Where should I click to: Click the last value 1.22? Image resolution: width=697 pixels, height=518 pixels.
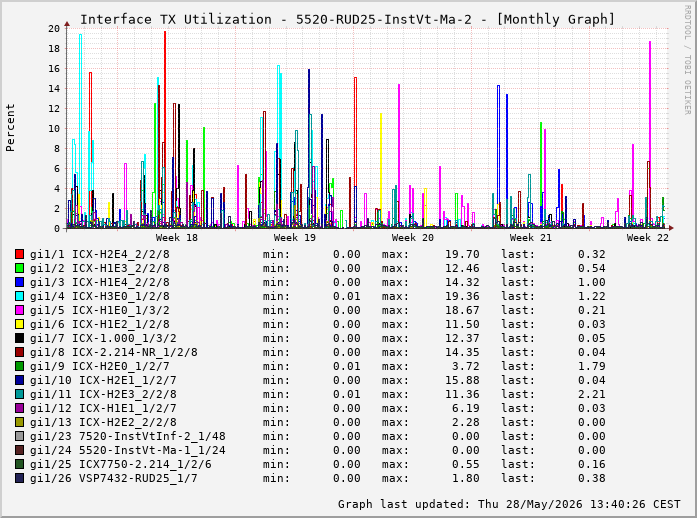[592, 296]
